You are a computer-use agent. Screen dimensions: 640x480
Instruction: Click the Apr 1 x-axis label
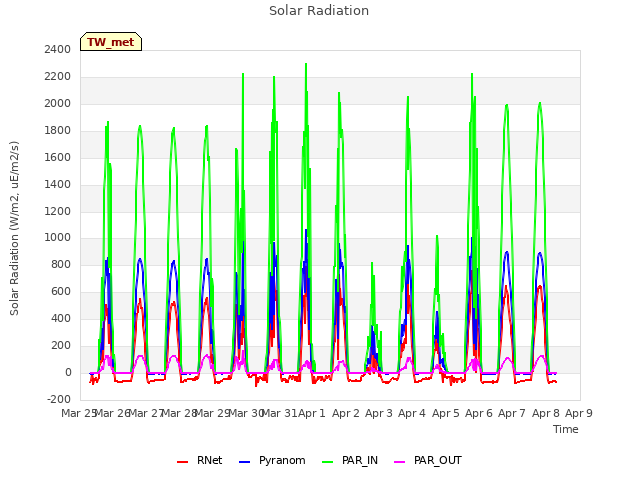(x=312, y=413)
